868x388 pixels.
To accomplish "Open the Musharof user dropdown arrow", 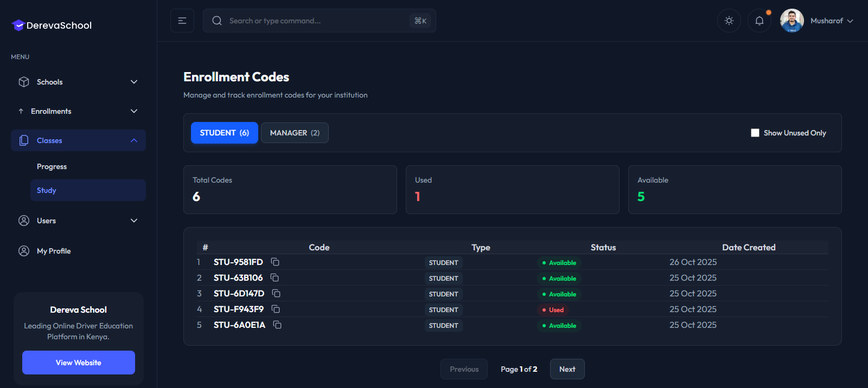I will (x=850, y=21).
